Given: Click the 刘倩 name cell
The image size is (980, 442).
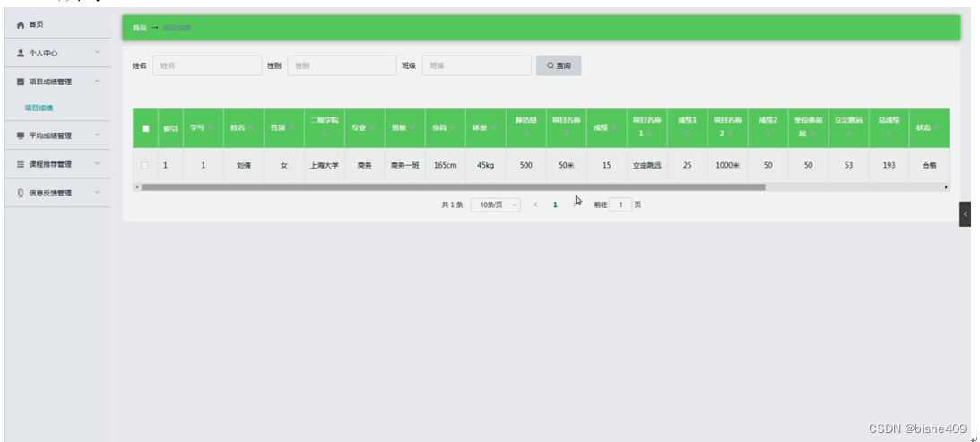Looking at the screenshot, I should pos(244,166).
